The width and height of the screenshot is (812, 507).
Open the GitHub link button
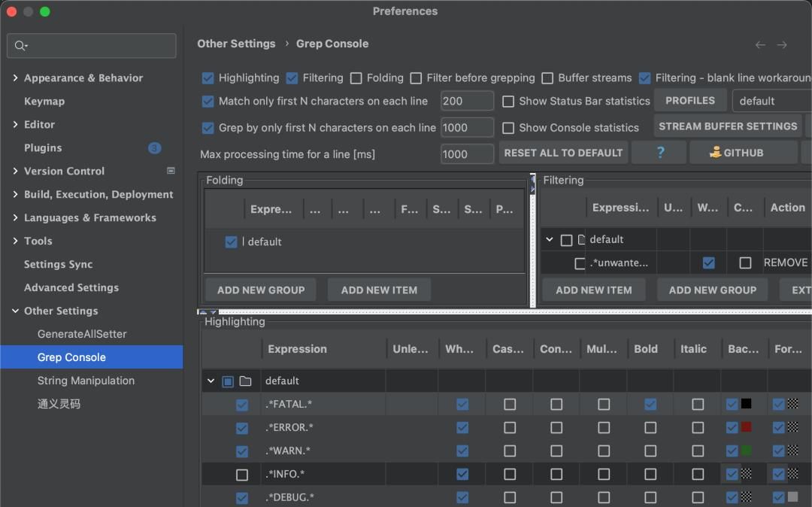[736, 153]
